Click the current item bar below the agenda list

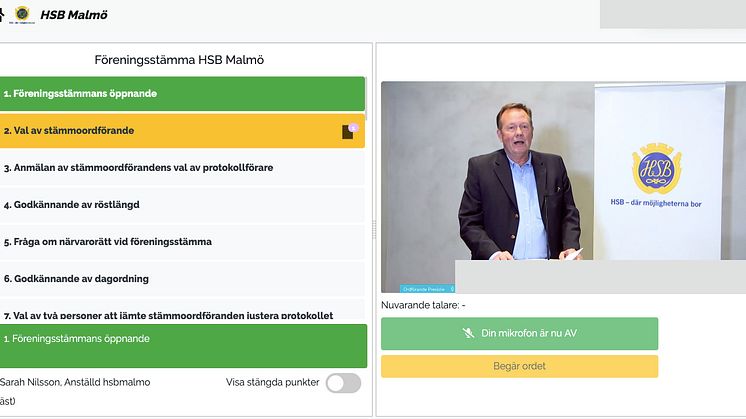(182, 345)
